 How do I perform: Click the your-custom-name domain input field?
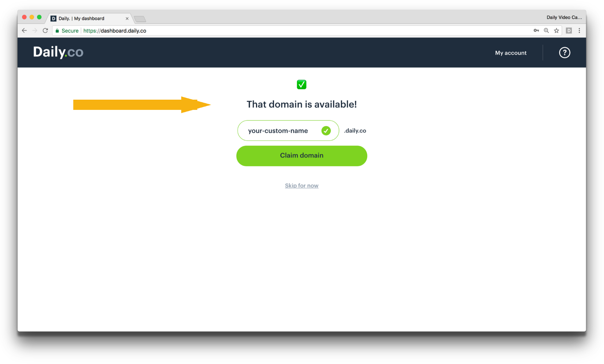(288, 131)
